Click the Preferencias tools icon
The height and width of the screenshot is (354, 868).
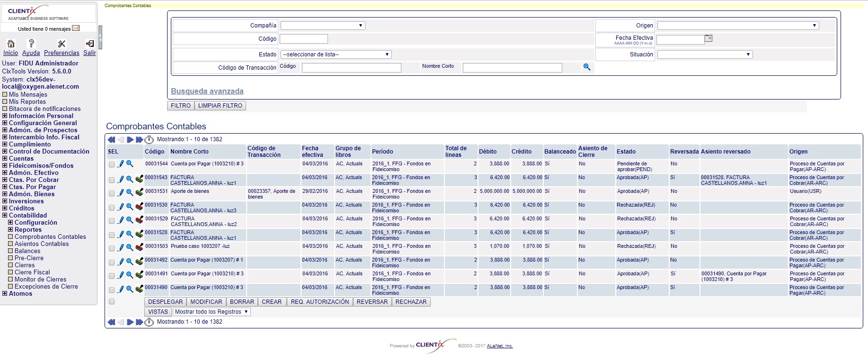62,44
